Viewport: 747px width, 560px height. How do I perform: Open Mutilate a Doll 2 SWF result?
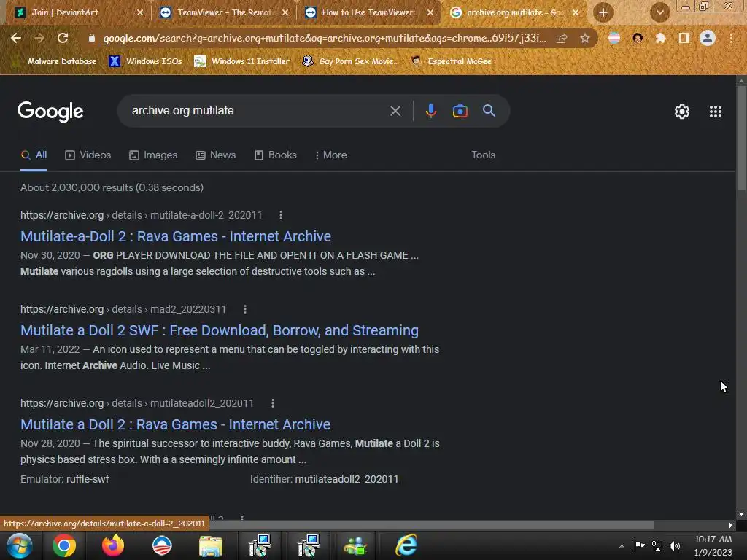click(x=220, y=330)
